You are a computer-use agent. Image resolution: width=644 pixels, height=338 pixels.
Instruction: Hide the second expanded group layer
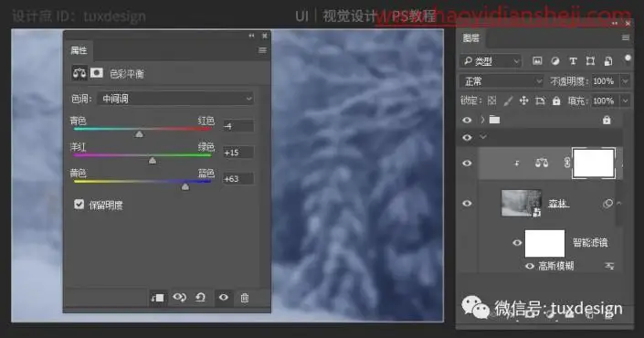pos(467,138)
